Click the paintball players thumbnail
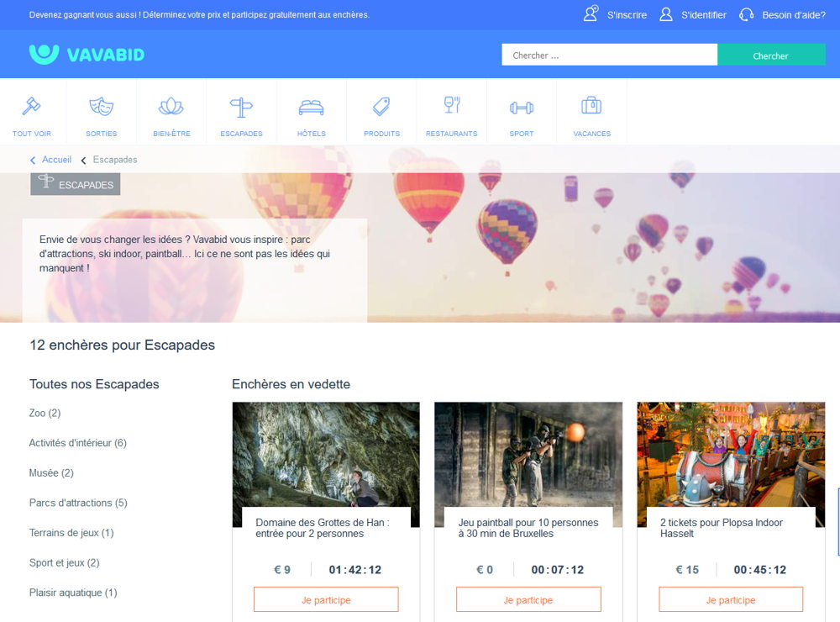 pos(528,455)
